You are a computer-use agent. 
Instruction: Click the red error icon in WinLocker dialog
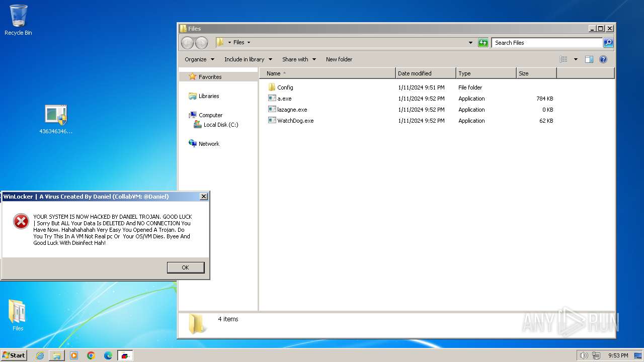21,221
